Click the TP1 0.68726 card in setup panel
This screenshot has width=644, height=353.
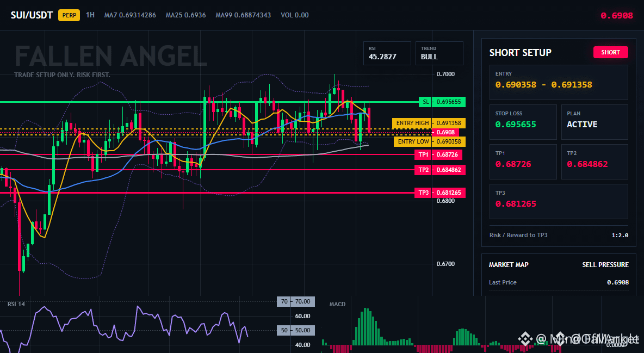[x=523, y=162]
